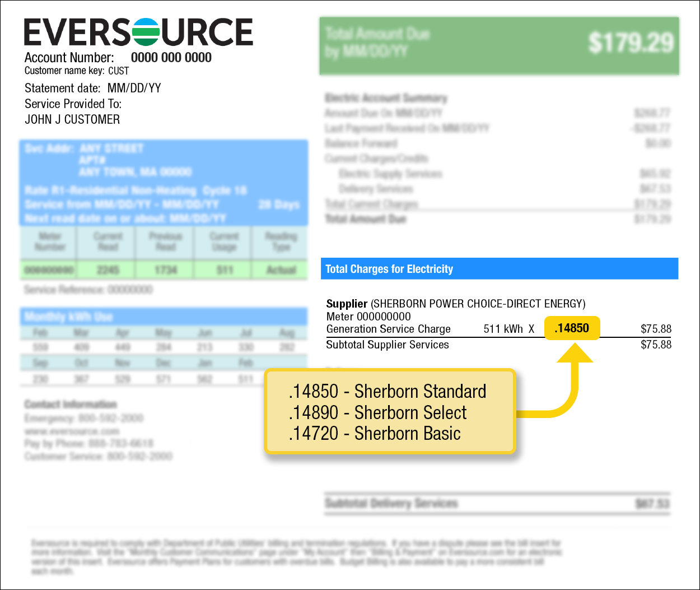Click the Generation Service Charge label
Screen dimensions: 700x590
[x=389, y=329]
